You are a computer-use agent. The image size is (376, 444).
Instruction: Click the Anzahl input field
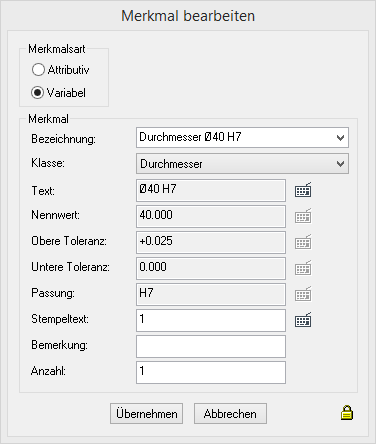pyautogui.click(x=211, y=372)
